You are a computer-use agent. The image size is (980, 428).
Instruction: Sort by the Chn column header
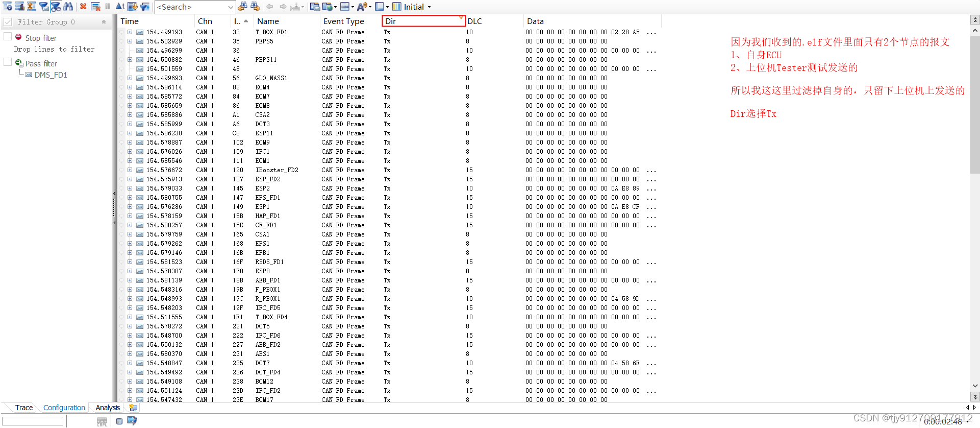point(212,21)
